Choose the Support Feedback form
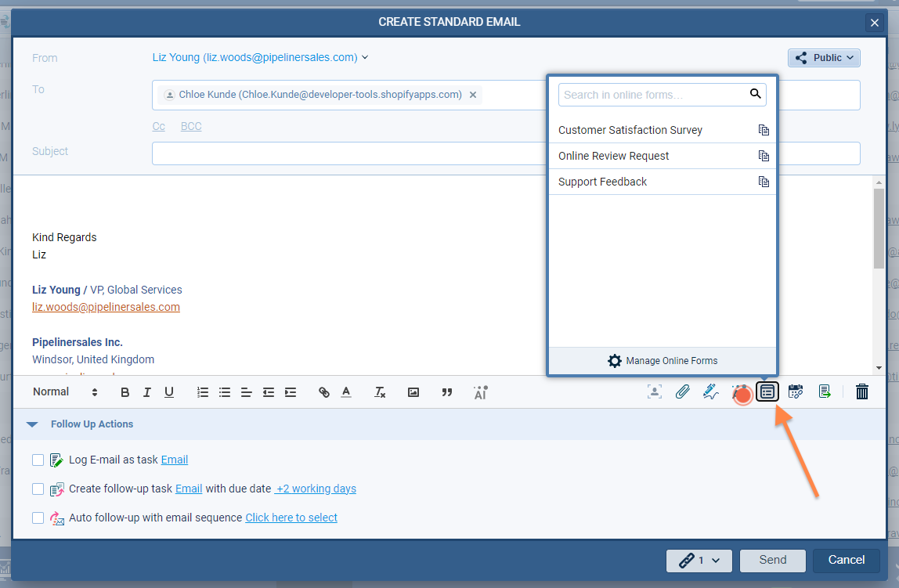This screenshot has width=899, height=588. [602, 182]
